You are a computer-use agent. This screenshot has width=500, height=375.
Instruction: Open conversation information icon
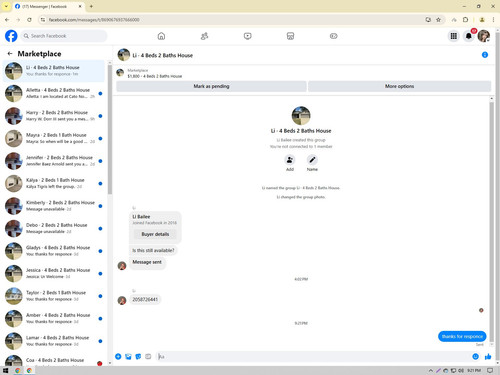click(x=485, y=55)
